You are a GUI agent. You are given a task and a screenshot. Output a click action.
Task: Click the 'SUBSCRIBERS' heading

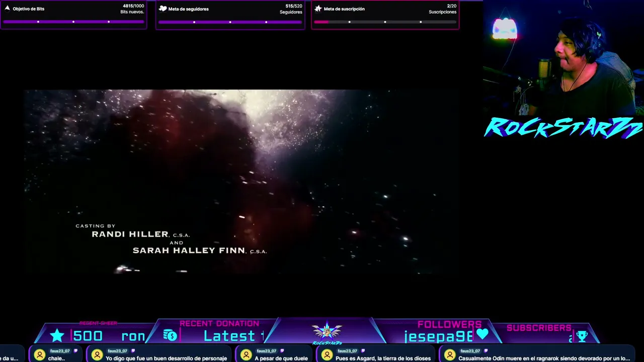click(539, 328)
